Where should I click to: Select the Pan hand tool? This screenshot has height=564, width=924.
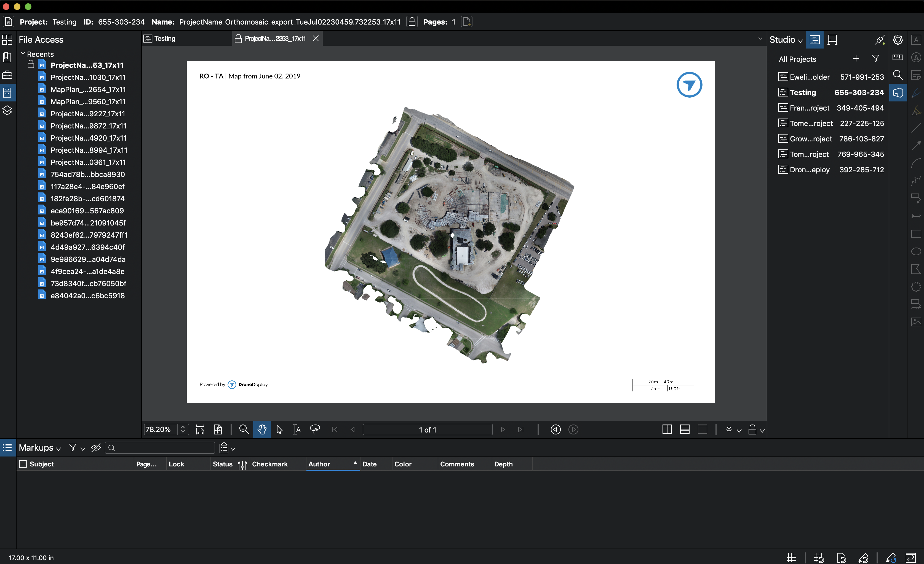point(262,429)
